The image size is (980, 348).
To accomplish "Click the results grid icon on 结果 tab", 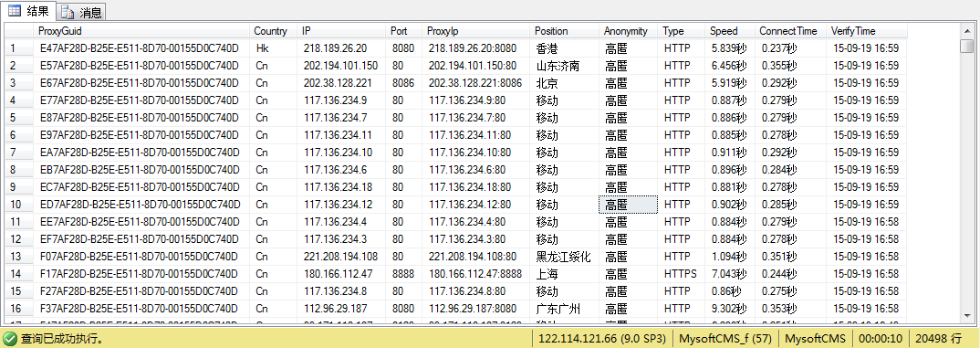I will (x=15, y=11).
